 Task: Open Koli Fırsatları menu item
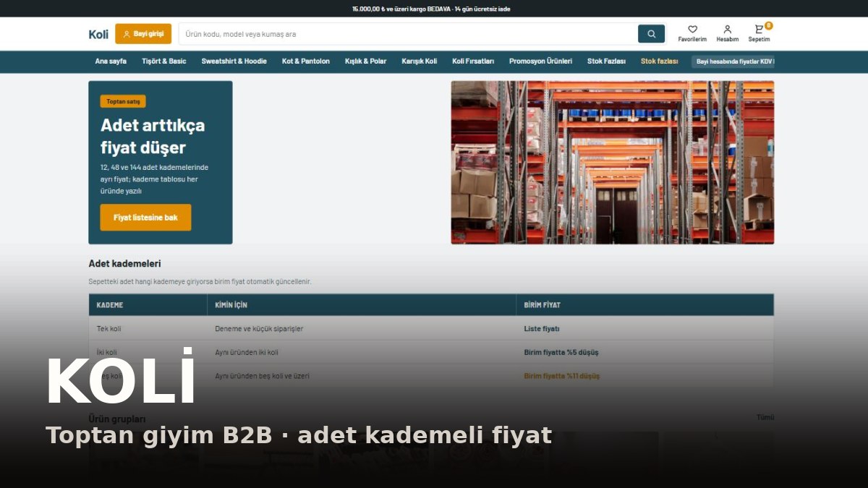pos(473,61)
